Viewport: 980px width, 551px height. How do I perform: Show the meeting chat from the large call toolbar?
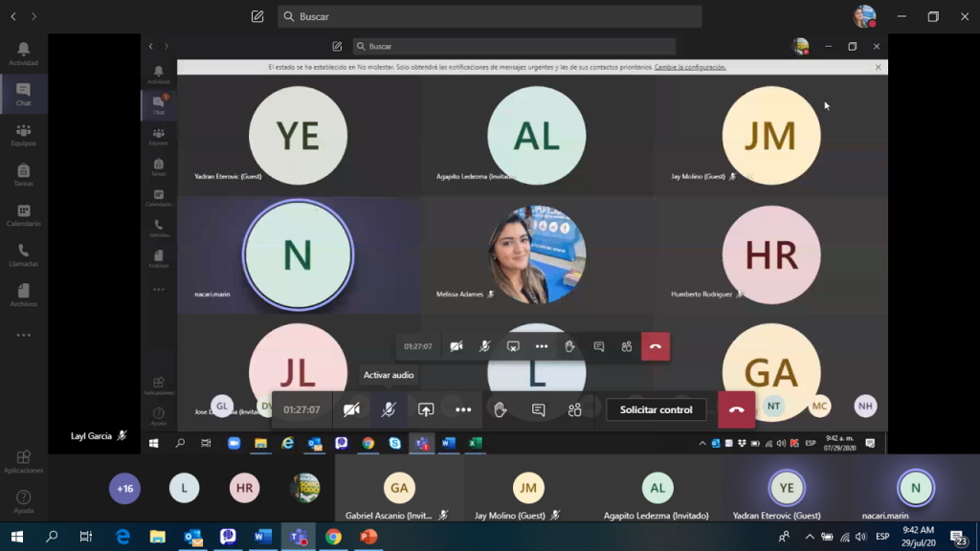click(x=538, y=409)
